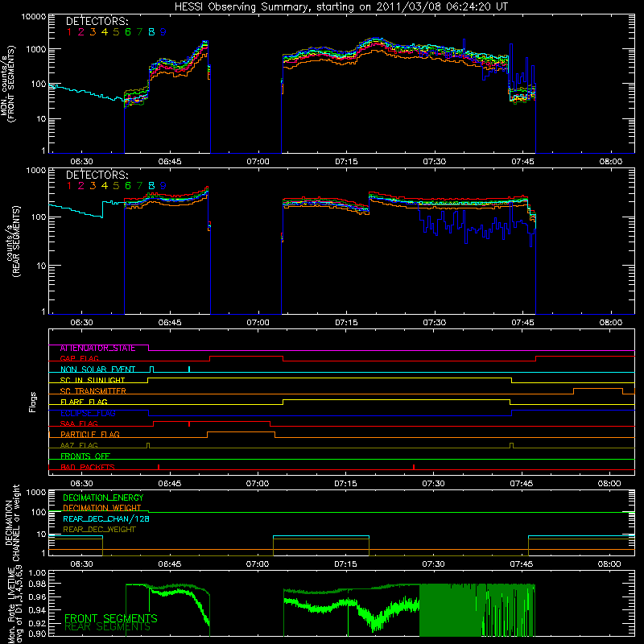Select the FLARE_FLAG label
The width and height of the screenshot is (644, 644).
[84, 402]
